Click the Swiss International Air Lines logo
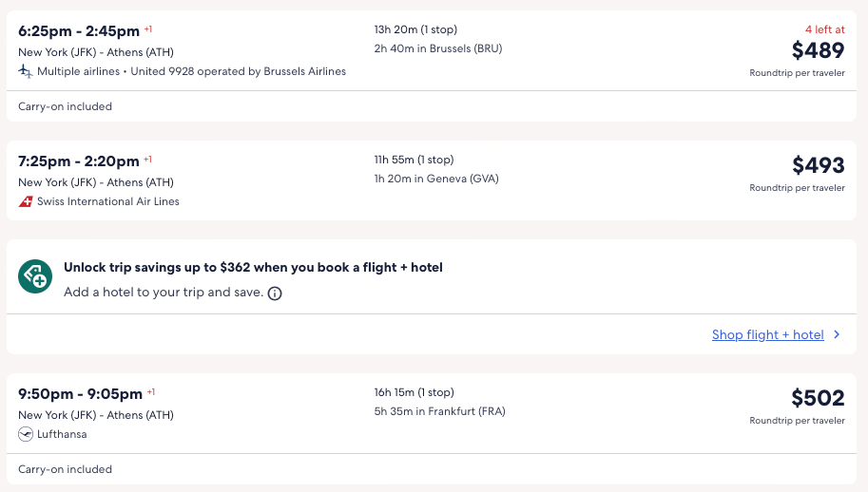Screen dimensions: 868x492 26,201
